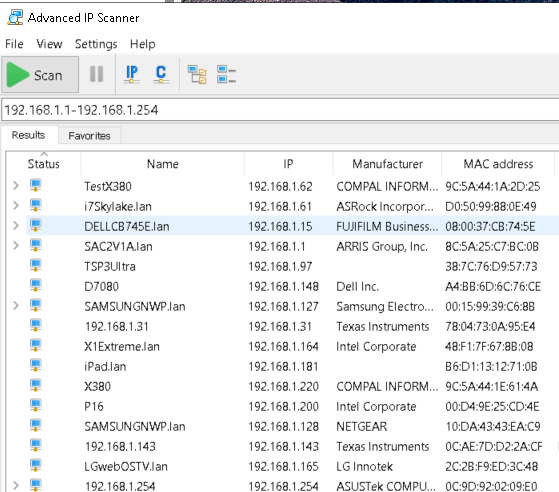Pause the scan using the pause icon
Viewport: 559px width, 492px height.
coord(97,75)
